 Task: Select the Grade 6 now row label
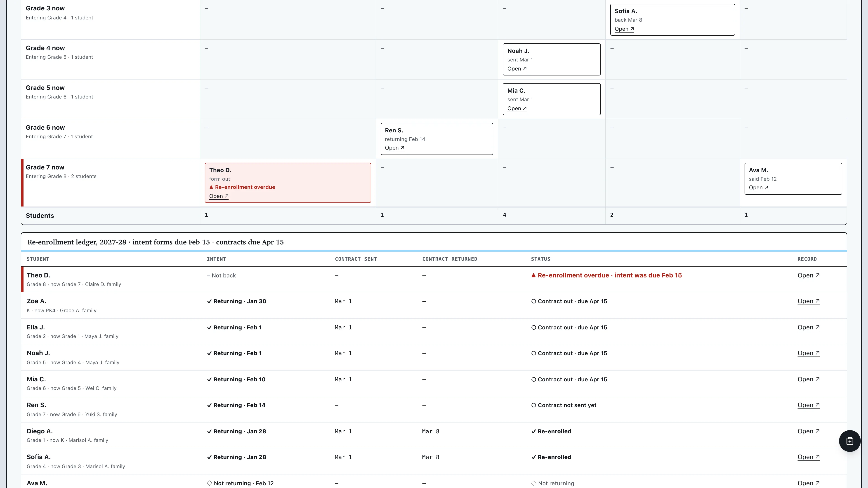point(45,128)
